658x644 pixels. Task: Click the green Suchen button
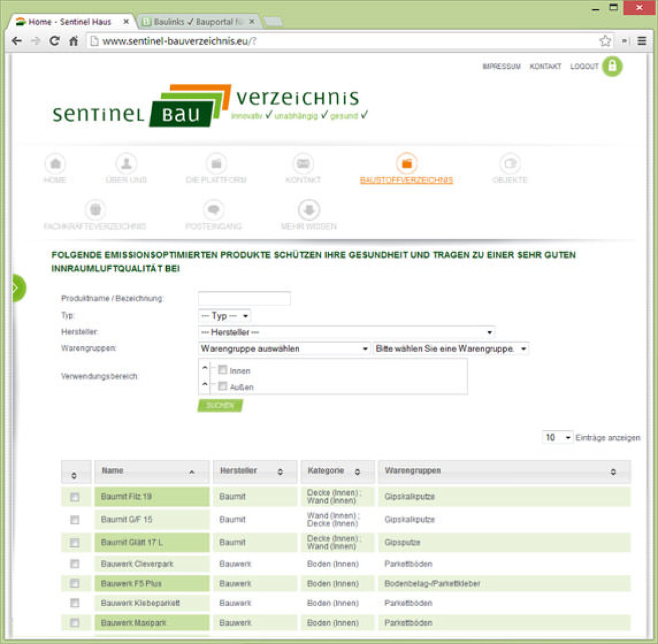point(220,405)
